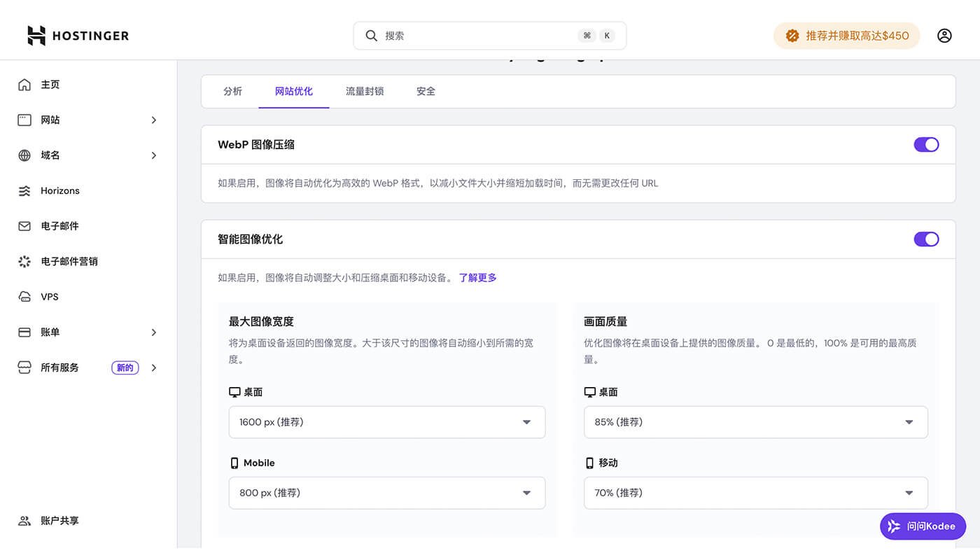Click the 了解更多 link
The width and height of the screenshot is (980, 560).
click(477, 277)
